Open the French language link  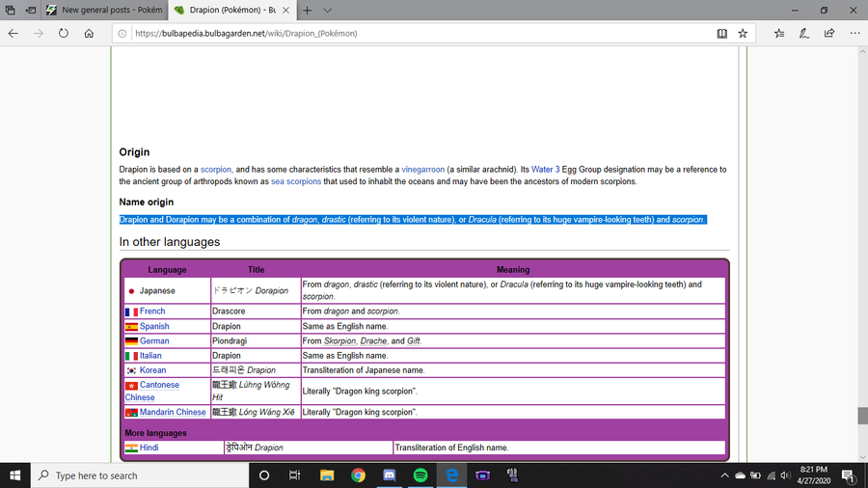(152, 311)
